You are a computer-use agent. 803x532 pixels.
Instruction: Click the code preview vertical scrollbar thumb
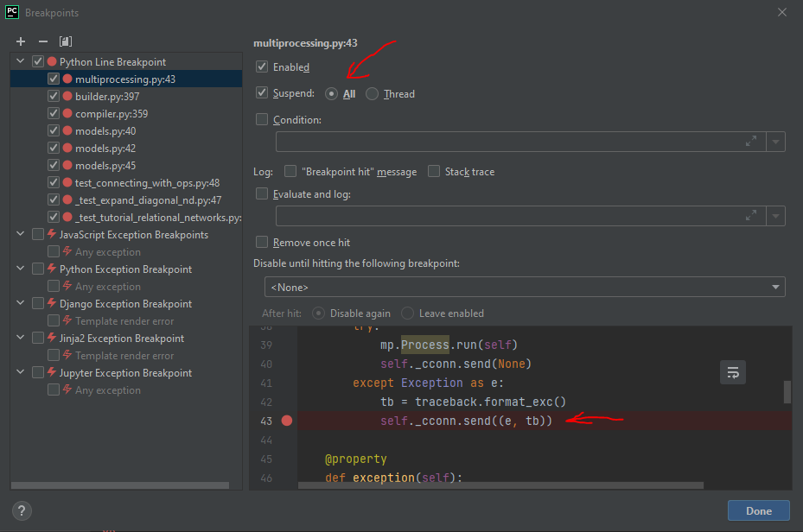[787, 392]
